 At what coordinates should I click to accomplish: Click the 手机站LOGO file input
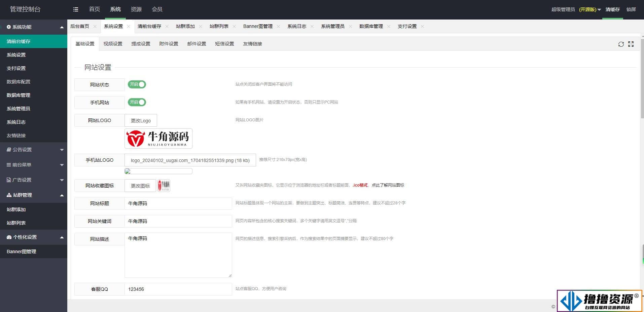coord(190,160)
